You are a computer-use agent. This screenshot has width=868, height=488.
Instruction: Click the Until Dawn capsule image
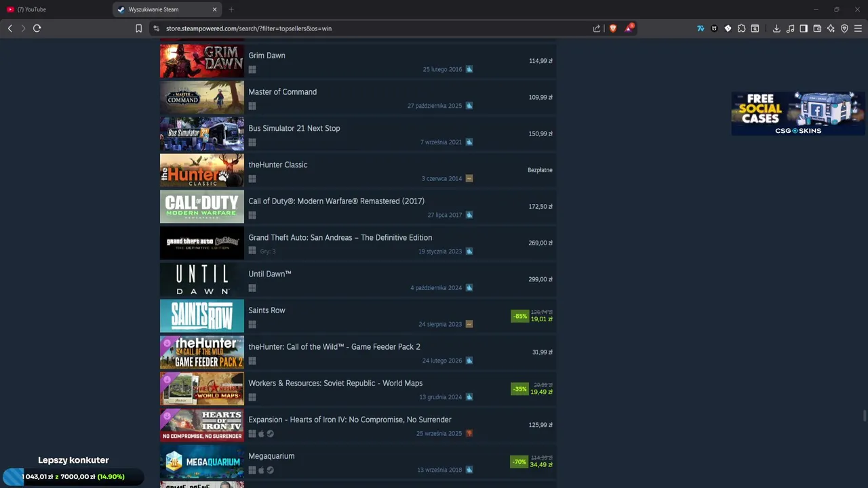tap(202, 279)
